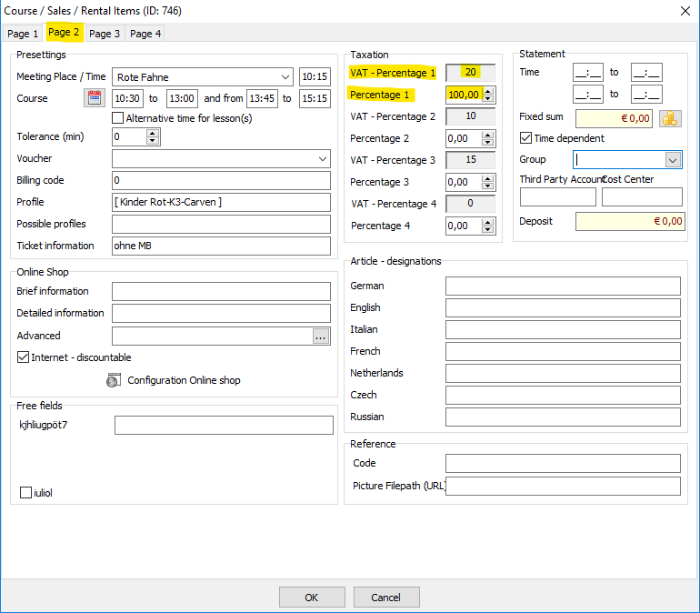
Task: Expand Meeting Place Rote Fahne dropdown
Action: tap(285, 76)
